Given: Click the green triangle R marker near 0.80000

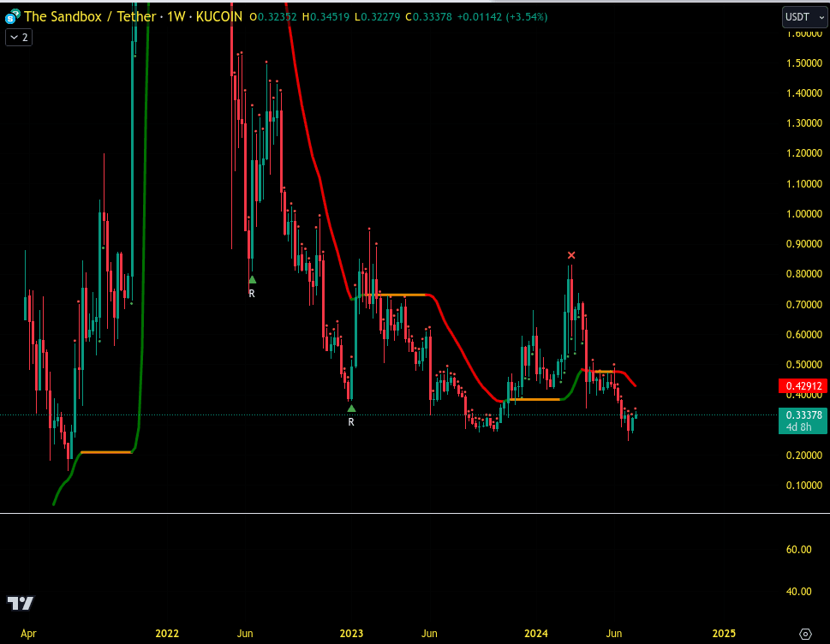Looking at the screenshot, I should [x=252, y=280].
